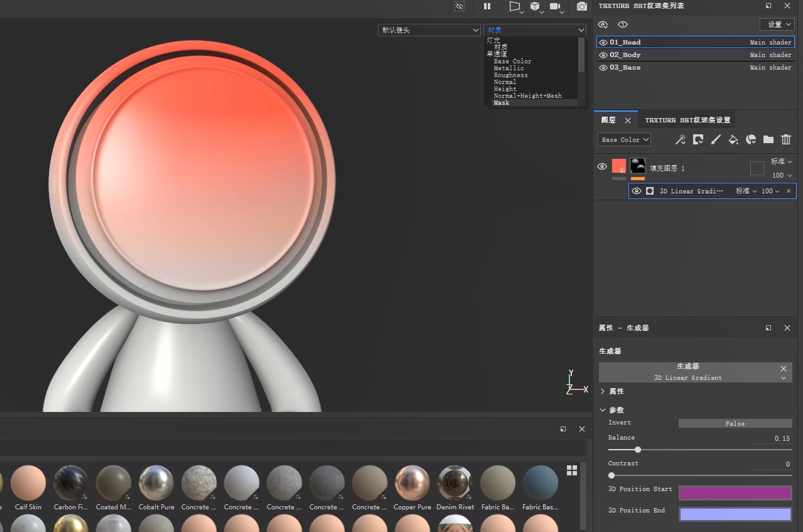Open the 默认镜头 camera dropdown
Screen dimensions: 803x532
click(x=429, y=30)
